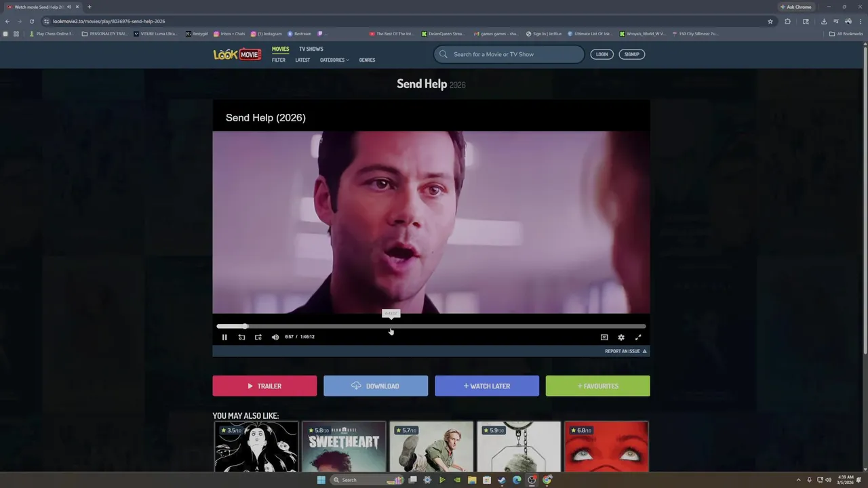868x488 pixels.
Task: Open the PERSONALITY TRAI... bookmark folder
Action: 104,33
